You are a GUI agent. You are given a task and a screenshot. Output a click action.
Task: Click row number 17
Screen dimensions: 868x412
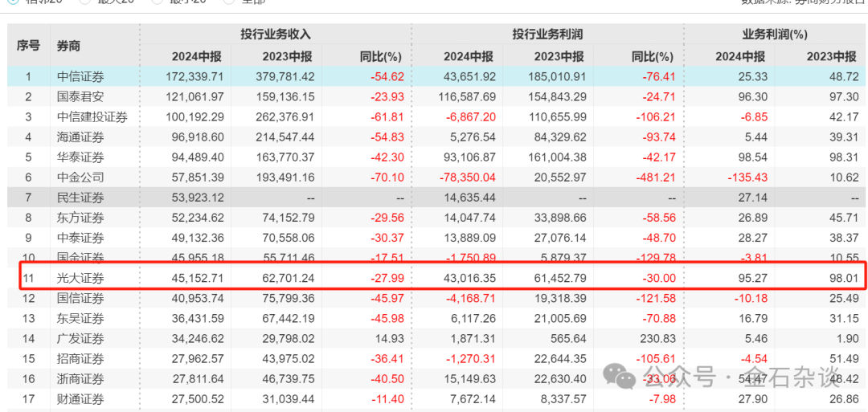pyautogui.click(x=29, y=398)
